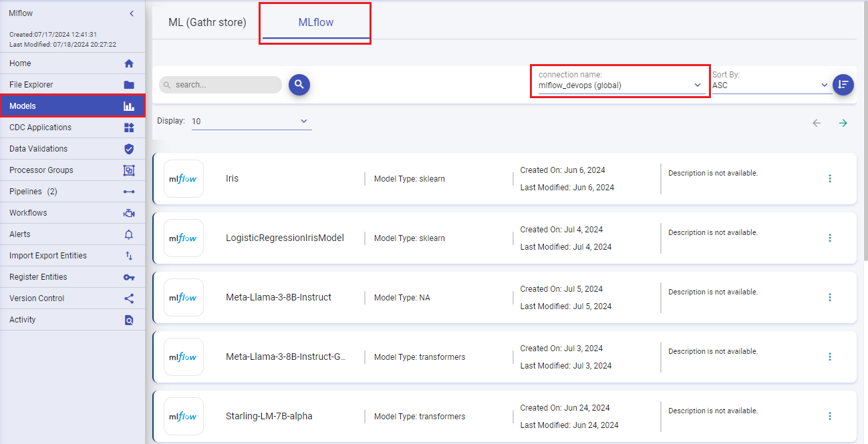Open Version Control menu item

[72, 298]
